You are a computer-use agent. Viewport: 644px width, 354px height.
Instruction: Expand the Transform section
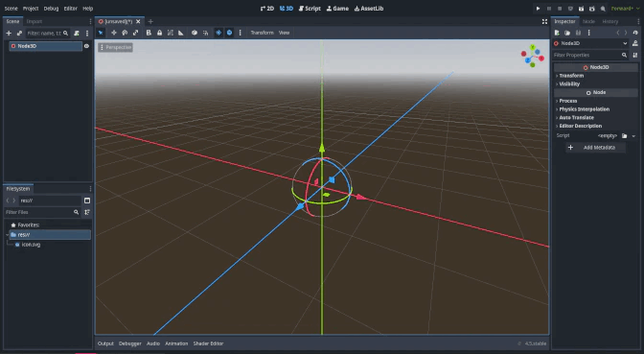[596, 76]
